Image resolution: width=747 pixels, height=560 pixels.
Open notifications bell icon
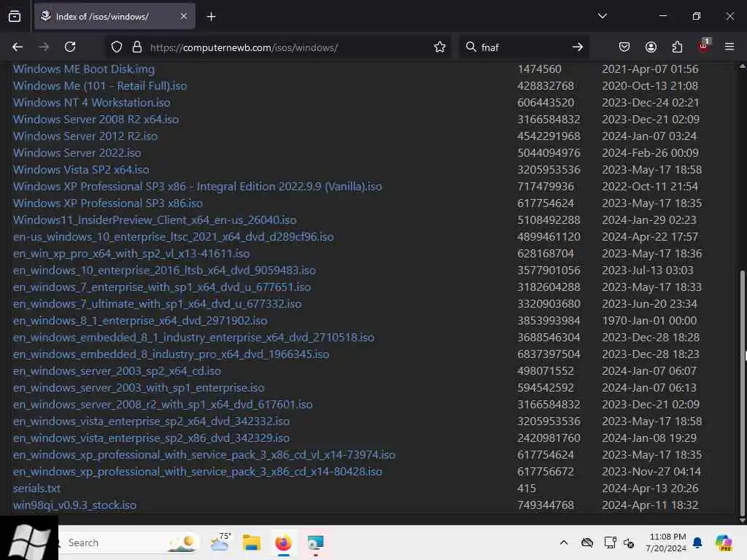(697, 542)
